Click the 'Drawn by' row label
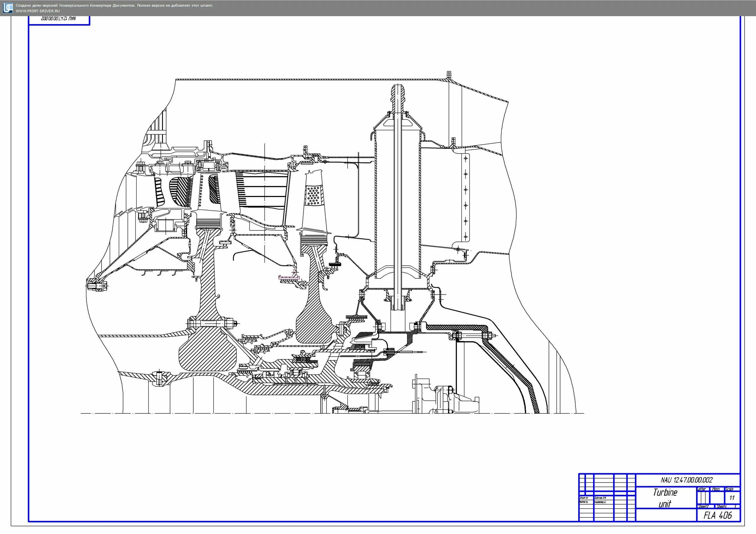This screenshot has width=756, height=534. click(585, 498)
